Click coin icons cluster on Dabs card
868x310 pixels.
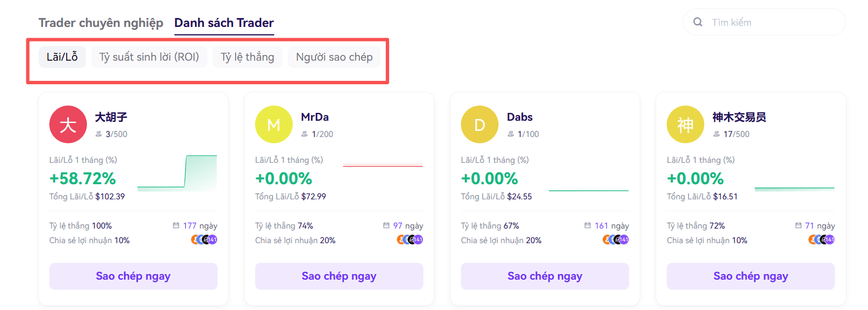pos(616,240)
